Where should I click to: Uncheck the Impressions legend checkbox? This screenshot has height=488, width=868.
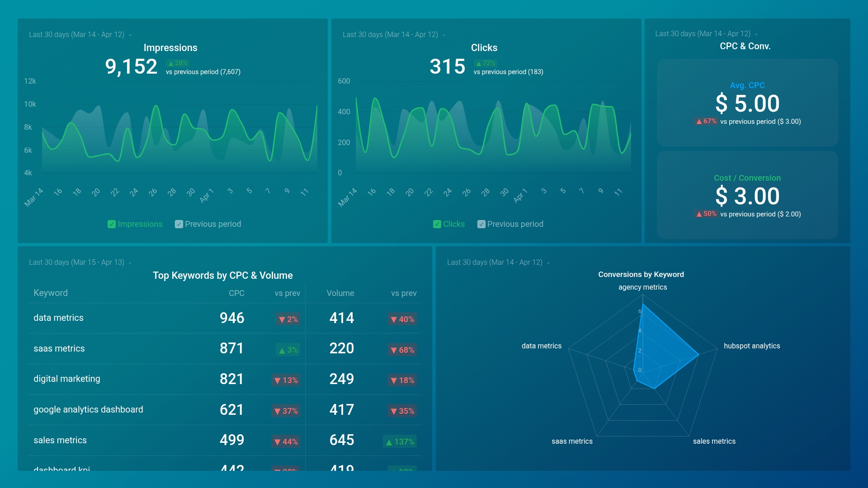coord(111,224)
